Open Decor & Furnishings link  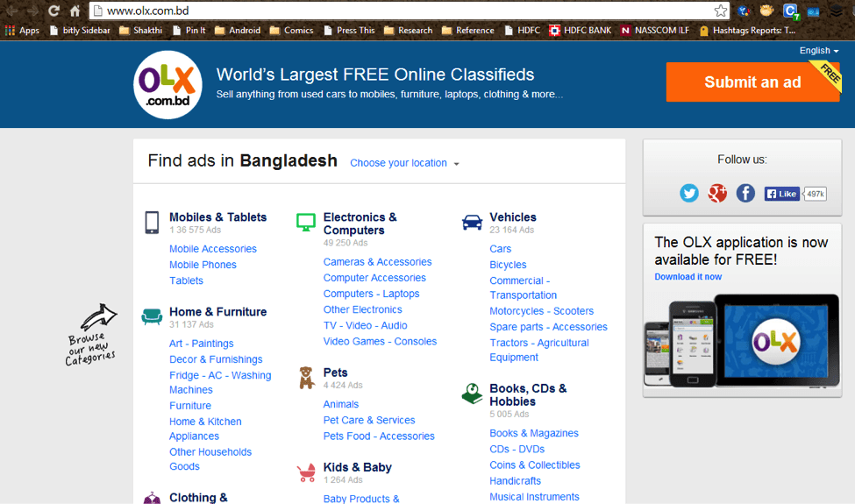click(x=216, y=359)
